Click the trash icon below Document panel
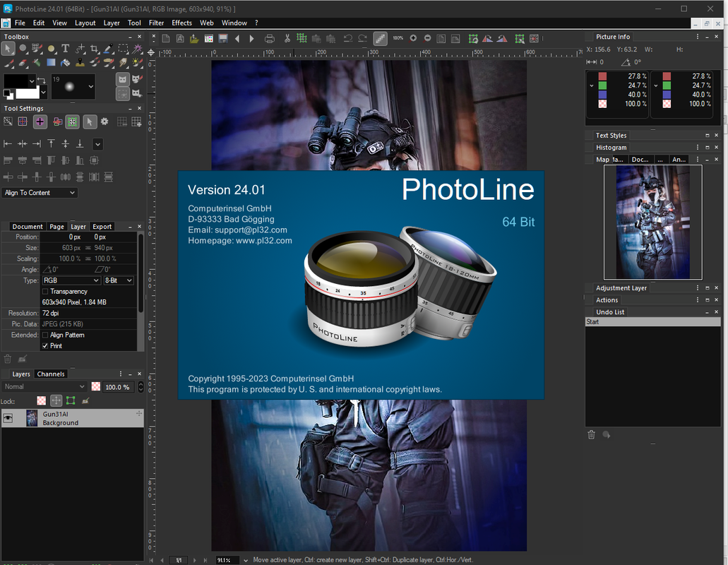Screen dimensions: 728x565 click(8, 358)
